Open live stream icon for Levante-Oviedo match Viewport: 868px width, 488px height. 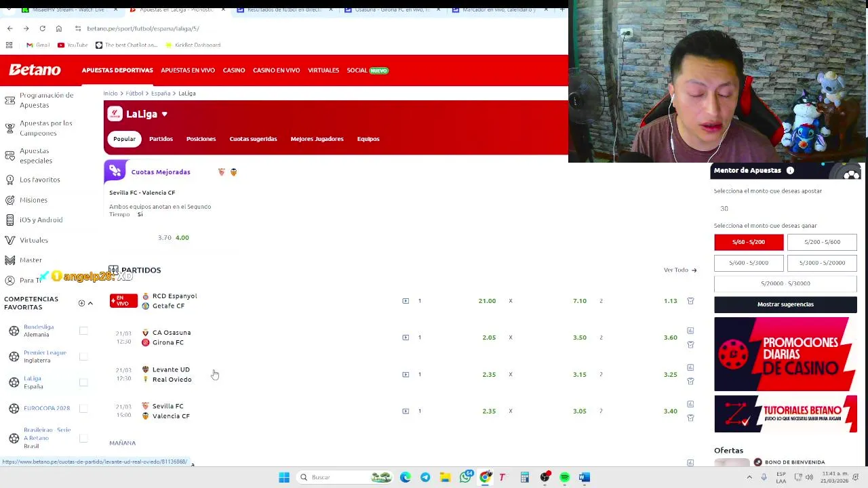(x=406, y=374)
